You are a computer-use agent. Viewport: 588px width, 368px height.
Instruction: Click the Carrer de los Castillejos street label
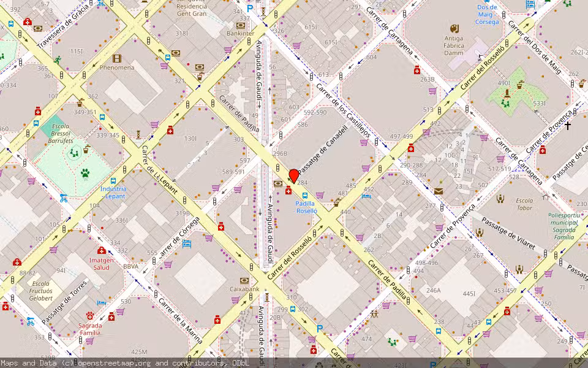(x=344, y=110)
